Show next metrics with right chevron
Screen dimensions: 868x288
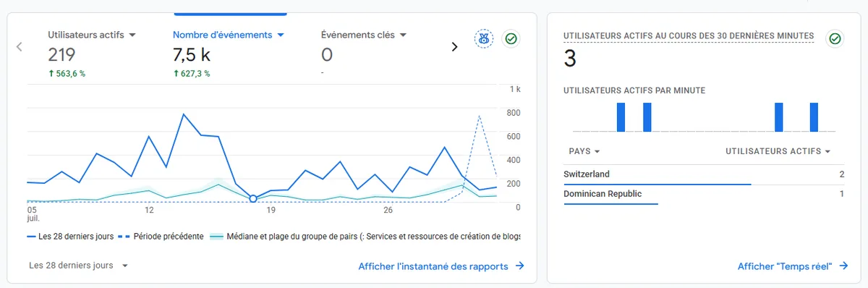tap(454, 47)
